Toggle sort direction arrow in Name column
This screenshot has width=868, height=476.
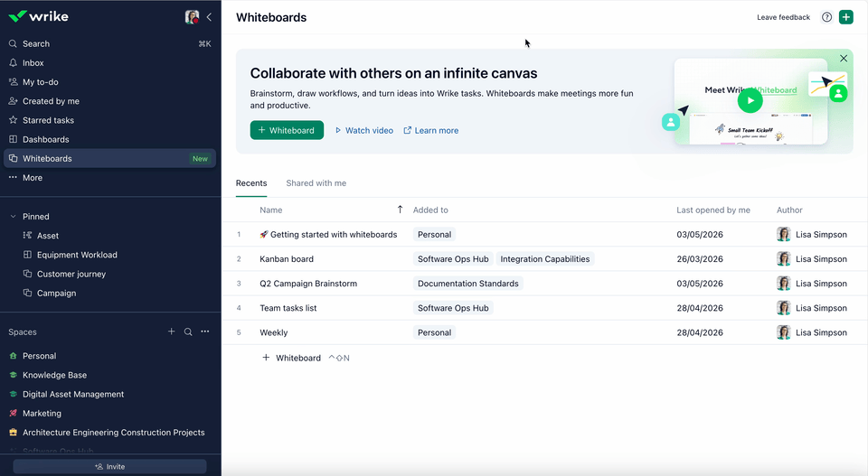tap(400, 210)
